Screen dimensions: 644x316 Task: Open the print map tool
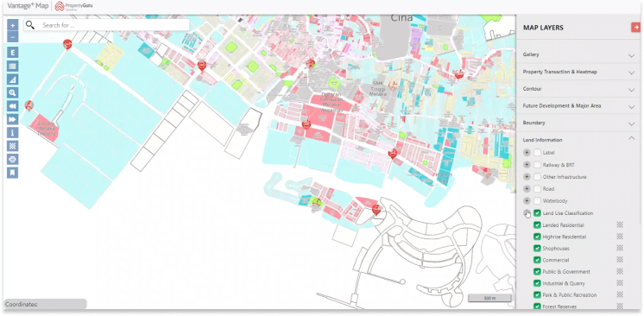coord(13,159)
